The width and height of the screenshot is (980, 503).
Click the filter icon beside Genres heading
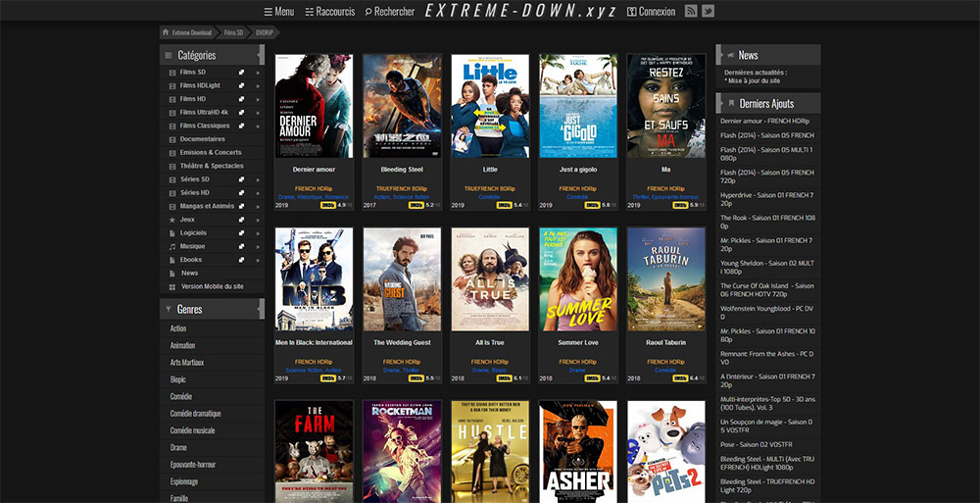(x=169, y=309)
